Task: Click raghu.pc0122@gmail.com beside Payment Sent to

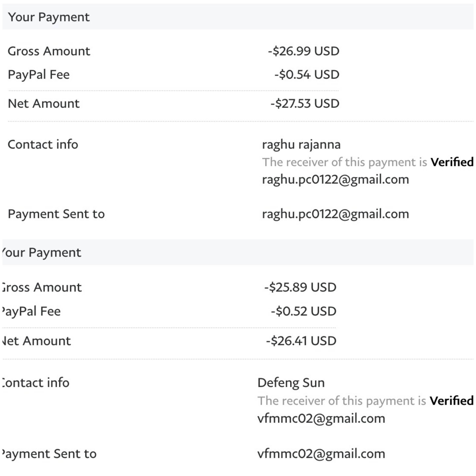Action: [336, 214]
